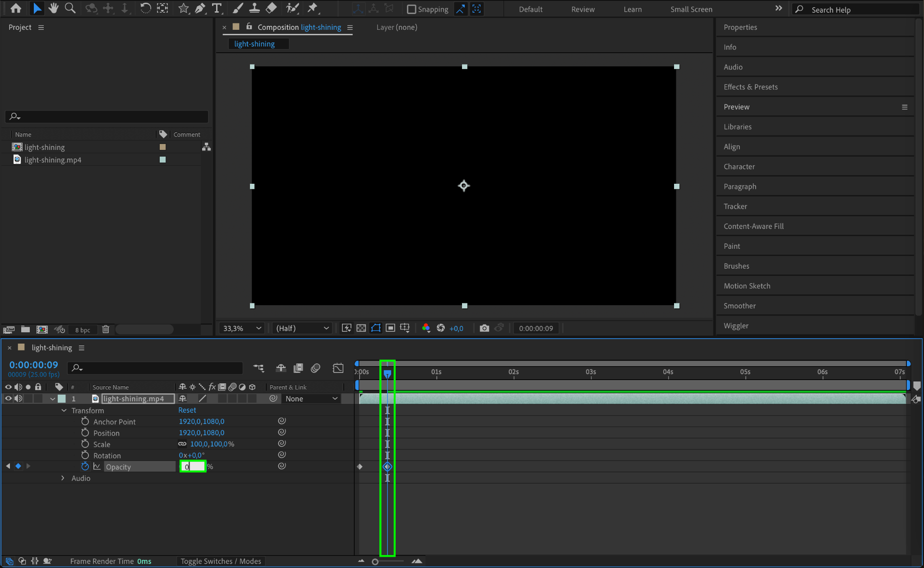924x568 pixels.
Task: Open the 33,3% magnification dropdown
Action: (242, 328)
